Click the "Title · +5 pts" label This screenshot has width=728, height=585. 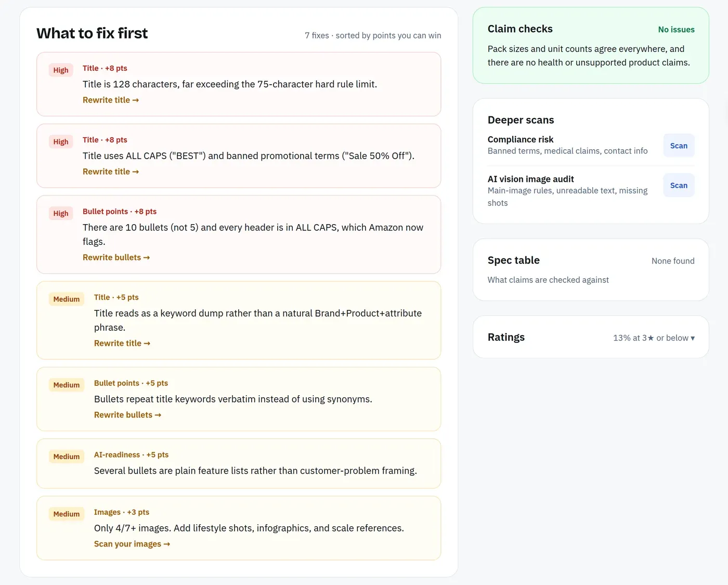[116, 297]
